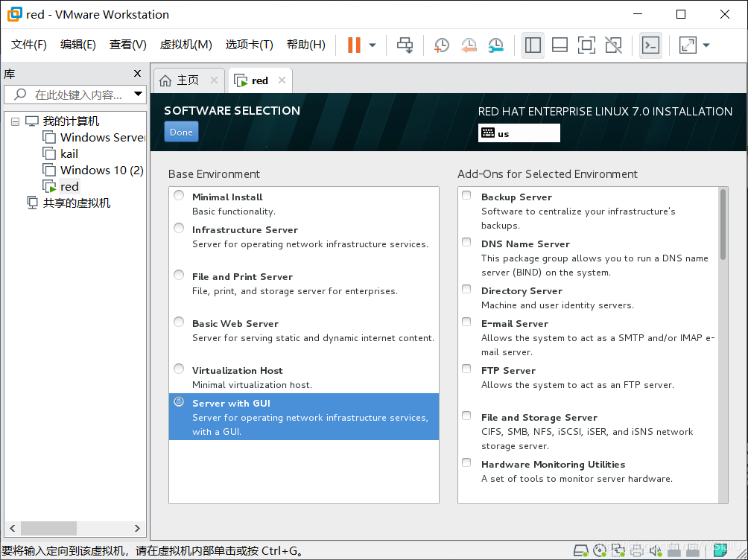Open the 帮助(H) menu
748x560 pixels.
tap(305, 45)
